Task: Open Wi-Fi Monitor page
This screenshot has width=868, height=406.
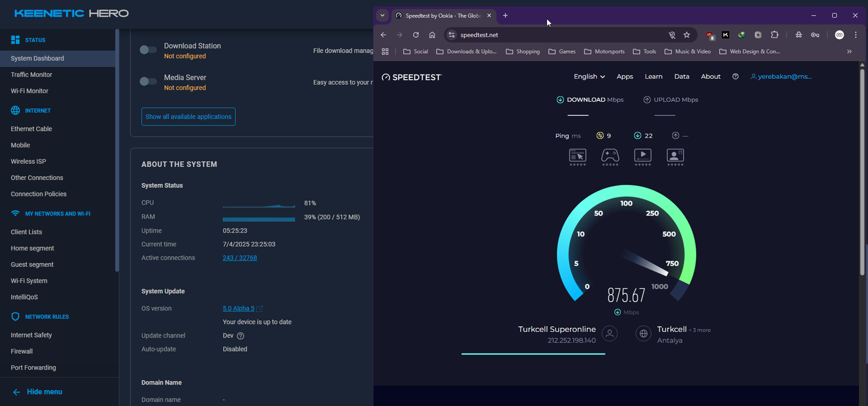Action: click(29, 91)
